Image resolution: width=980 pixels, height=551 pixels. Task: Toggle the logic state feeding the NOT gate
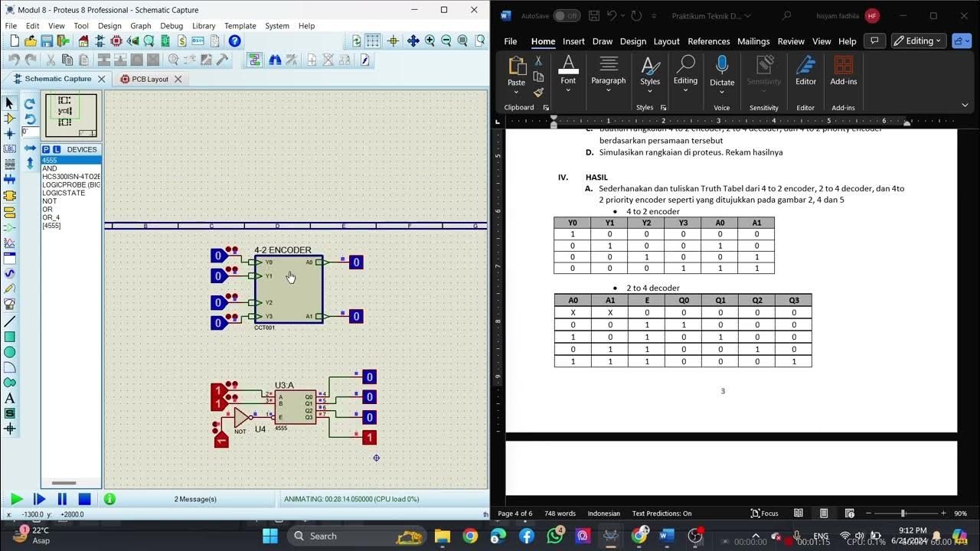coord(221,439)
